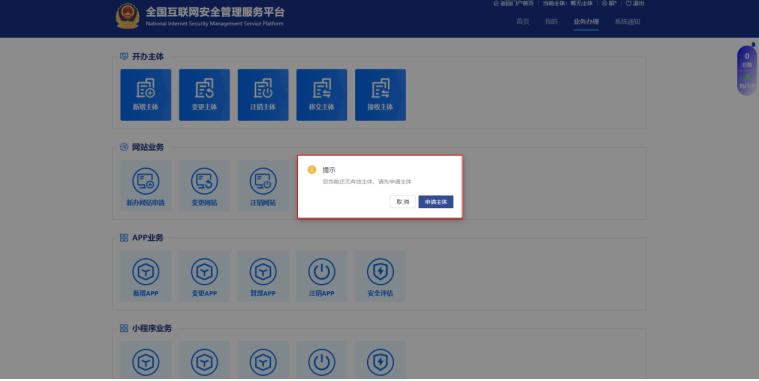Open the 移交主体 tile
The image size is (759, 381).
click(321, 95)
